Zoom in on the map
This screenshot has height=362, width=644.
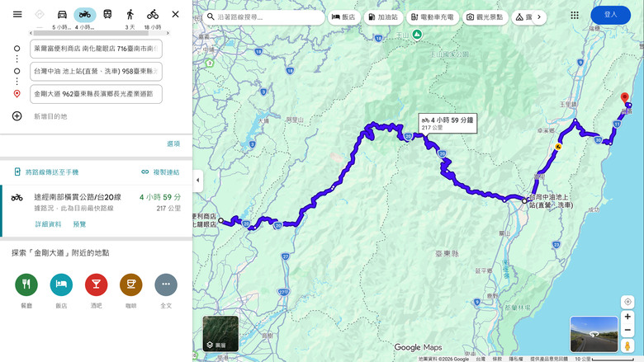point(627,317)
